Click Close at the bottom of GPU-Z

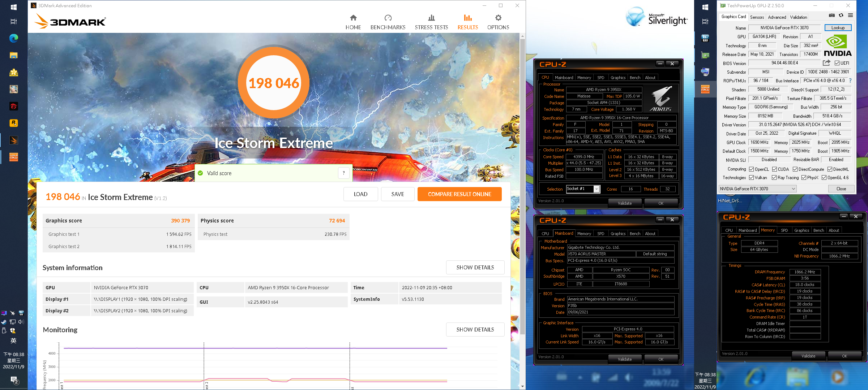coord(841,189)
